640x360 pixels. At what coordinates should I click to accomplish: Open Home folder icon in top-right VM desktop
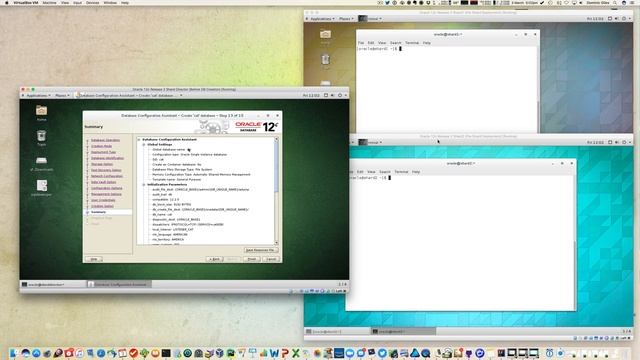325,34
